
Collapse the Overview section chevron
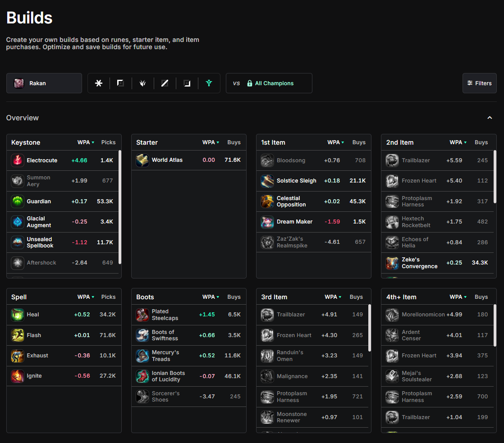490,118
